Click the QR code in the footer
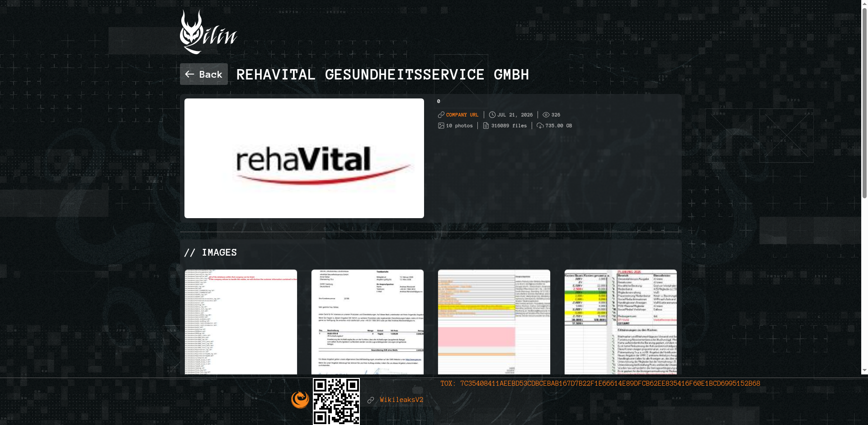The width and height of the screenshot is (868, 425). click(336, 402)
